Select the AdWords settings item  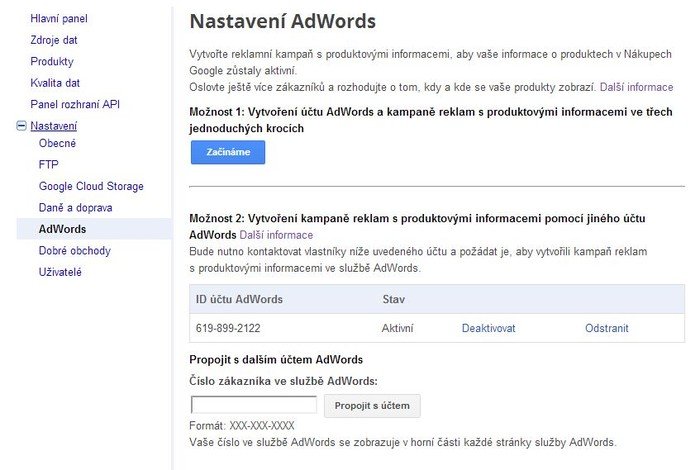pyautogui.click(x=94, y=229)
